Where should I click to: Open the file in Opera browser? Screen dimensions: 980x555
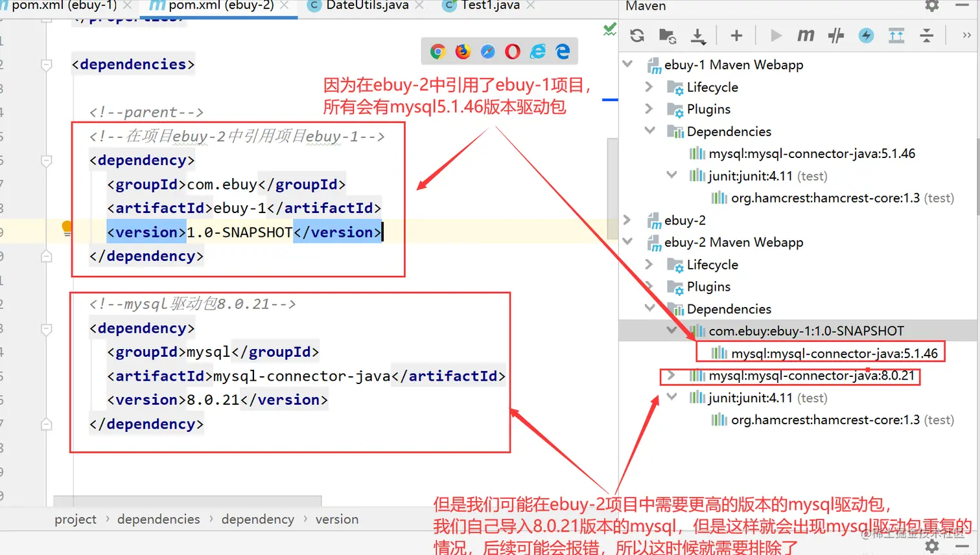pos(513,52)
